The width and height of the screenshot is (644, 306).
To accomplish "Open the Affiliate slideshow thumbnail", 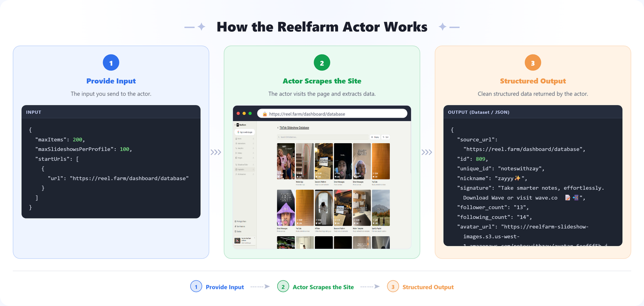I will (x=324, y=208).
